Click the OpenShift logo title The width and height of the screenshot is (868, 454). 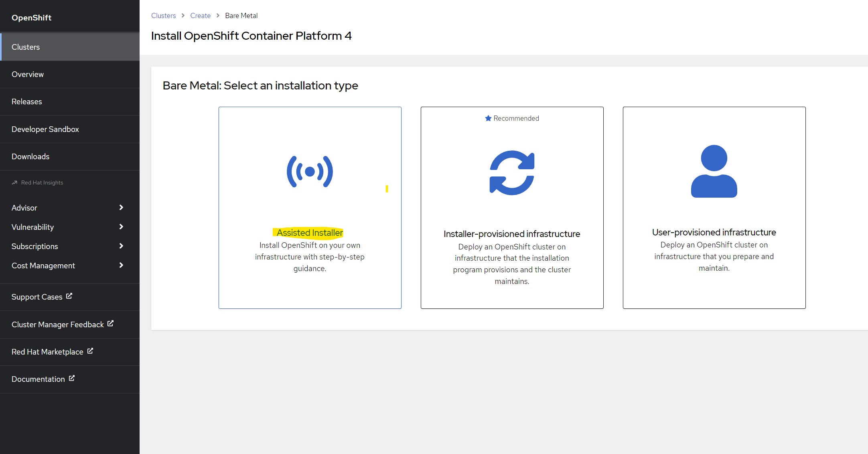pyautogui.click(x=31, y=18)
